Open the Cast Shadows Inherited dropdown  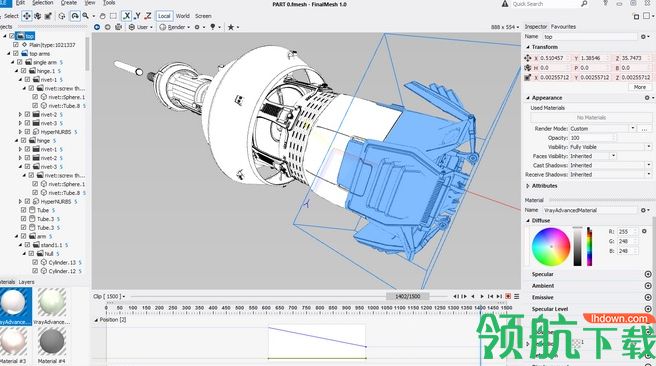click(x=611, y=165)
